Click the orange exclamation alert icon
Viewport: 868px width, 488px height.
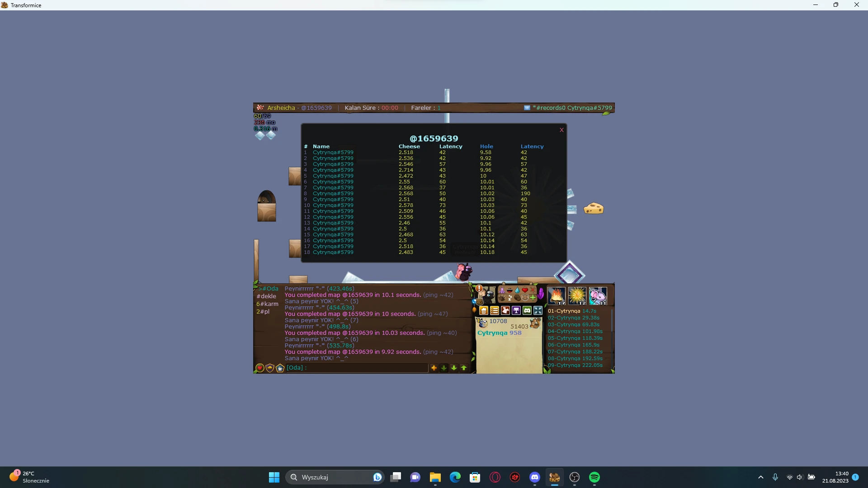coord(479,288)
